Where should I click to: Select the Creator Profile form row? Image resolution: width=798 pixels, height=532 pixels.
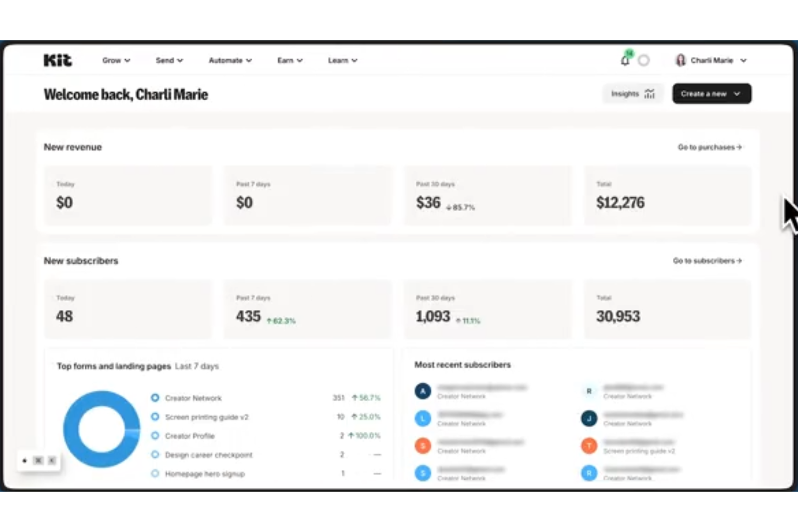(190, 436)
